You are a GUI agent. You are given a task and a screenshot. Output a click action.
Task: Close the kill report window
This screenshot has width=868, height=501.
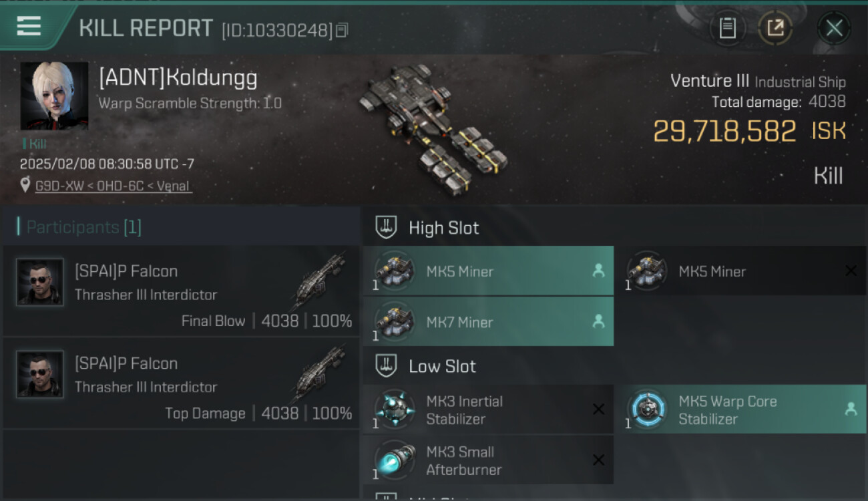834,28
